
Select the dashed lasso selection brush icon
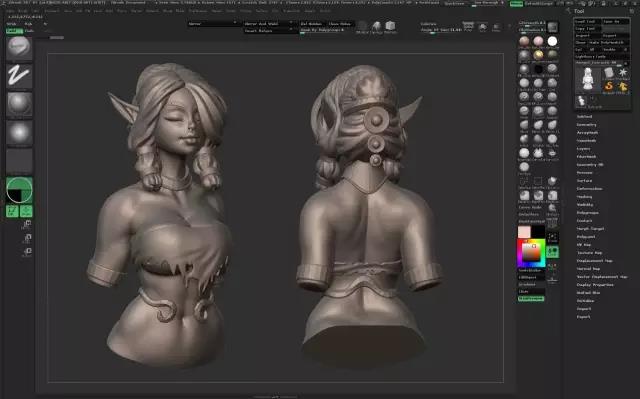pos(524,181)
